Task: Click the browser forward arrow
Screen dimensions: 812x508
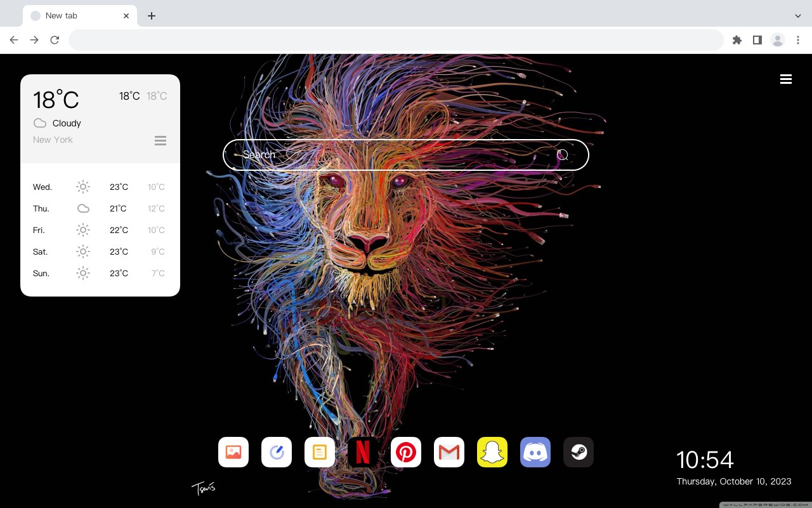Action: (34, 40)
